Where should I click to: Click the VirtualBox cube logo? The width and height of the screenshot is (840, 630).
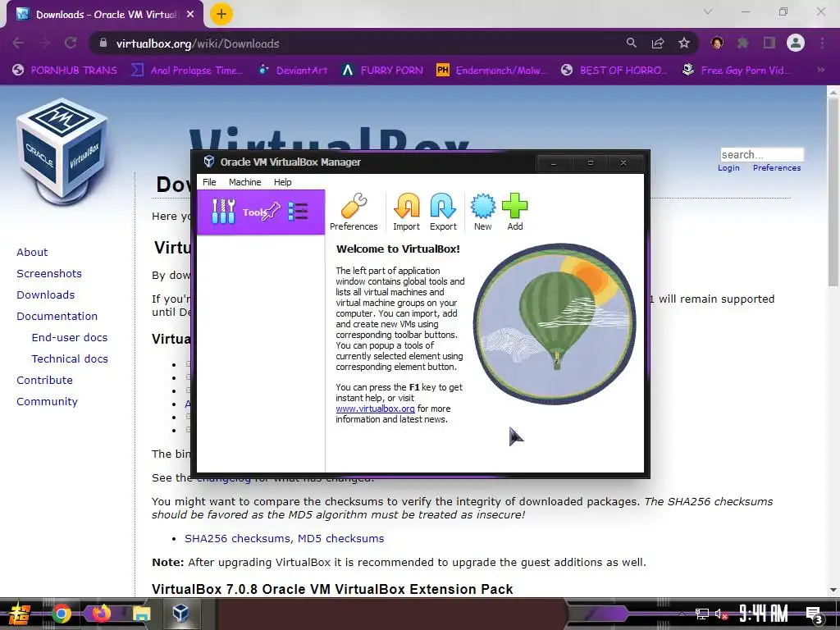click(x=62, y=150)
